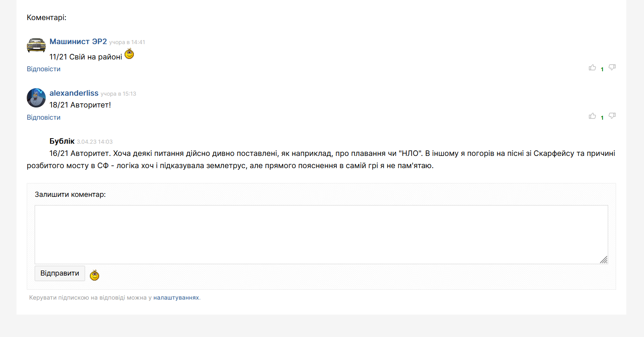Image resolution: width=644 pixels, height=337 pixels.
Task: Open Машинист ЭР2's car avatar
Action: pyautogui.click(x=36, y=46)
